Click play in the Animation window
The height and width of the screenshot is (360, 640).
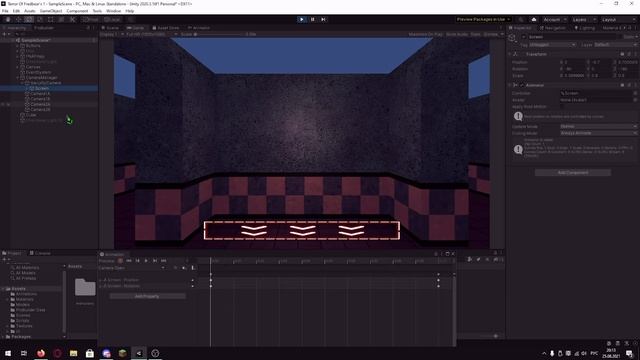click(146, 260)
